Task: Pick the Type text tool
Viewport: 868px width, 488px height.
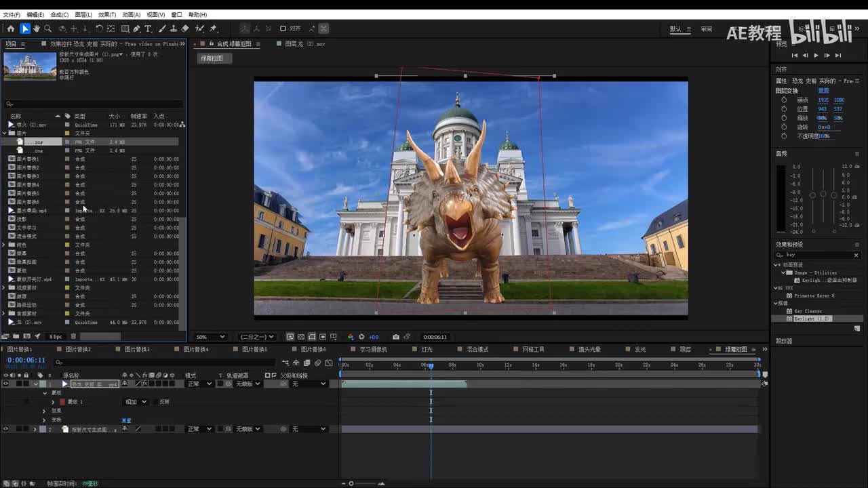Action: point(148,28)
